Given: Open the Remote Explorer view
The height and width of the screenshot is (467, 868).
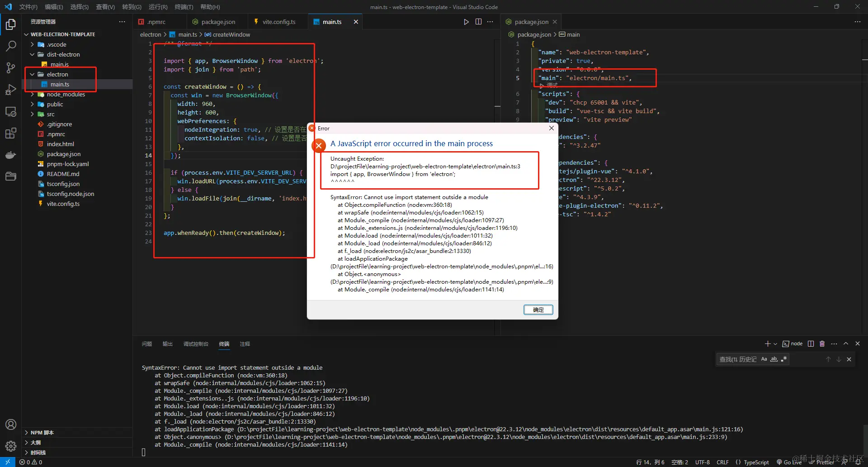Looking at the screenshot, I should (10, 111).
